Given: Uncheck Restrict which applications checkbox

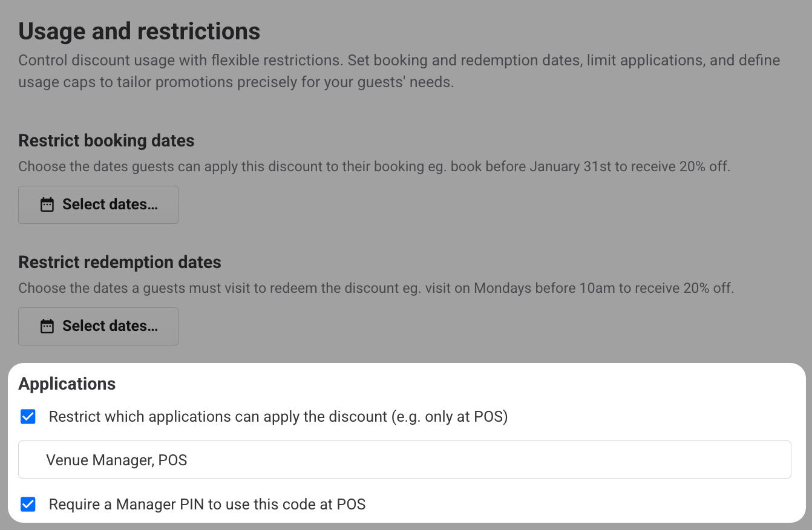Looking at the screenshot, I should pos(28,416).
